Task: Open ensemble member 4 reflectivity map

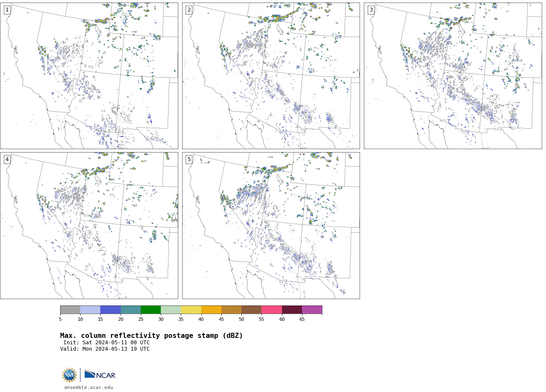Action: click(89, 225)
